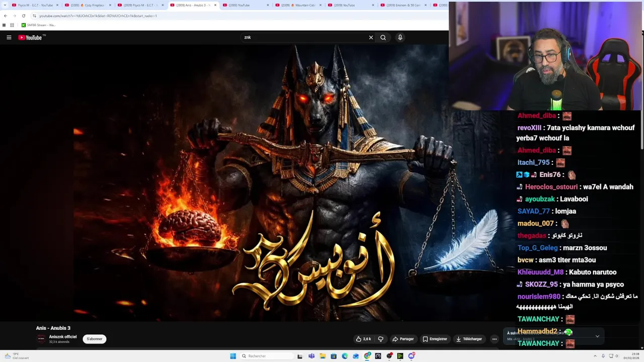Dislike the Anubis 3 video

381,339
